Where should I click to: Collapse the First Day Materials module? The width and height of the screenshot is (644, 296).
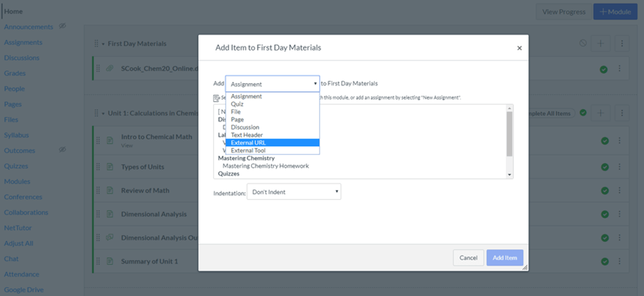tap(103, 44)
